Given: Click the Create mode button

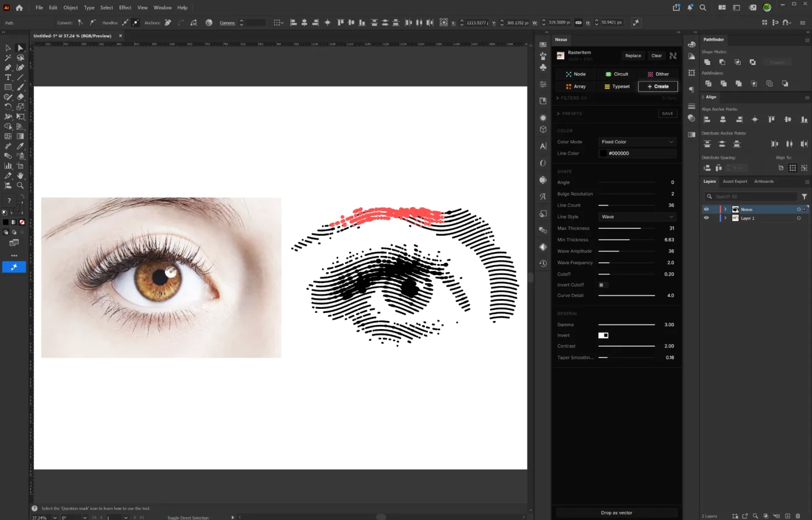Looking at the screenshot, I should coord(658,86).
